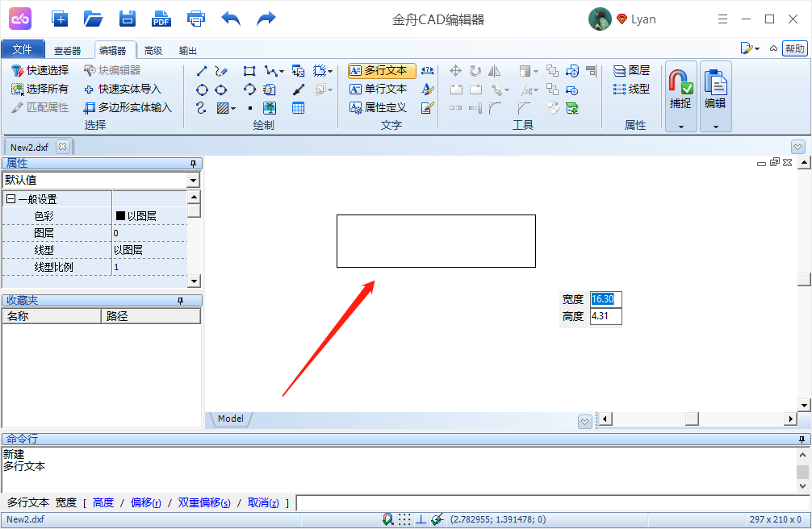
Task: Toggle the Snap magnet icon in status bar
Action: [x=388, y=519]
